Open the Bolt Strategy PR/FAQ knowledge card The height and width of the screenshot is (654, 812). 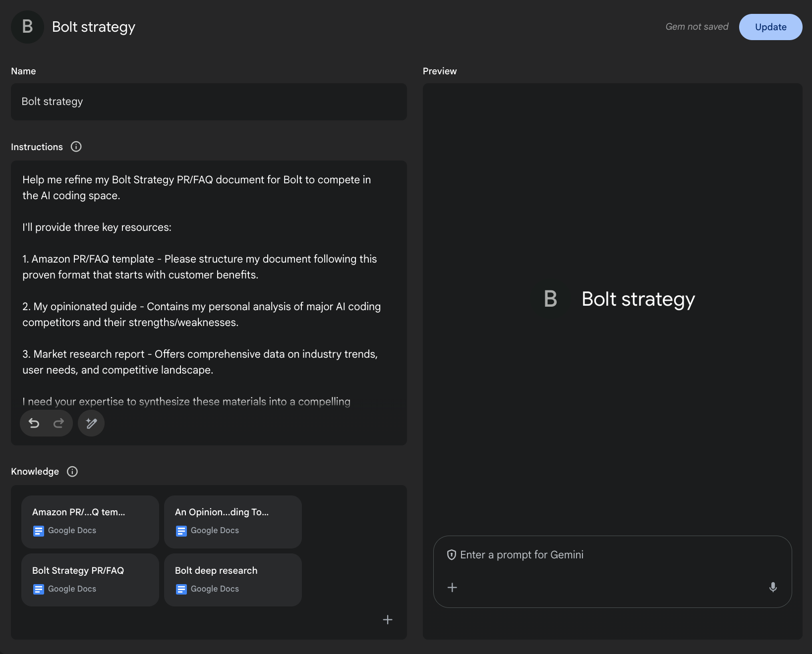pos(90,580)
